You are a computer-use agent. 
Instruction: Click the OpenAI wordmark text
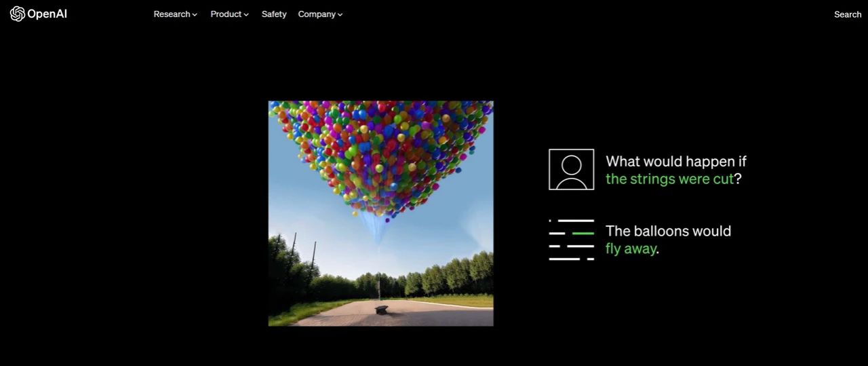coord(47,14)
